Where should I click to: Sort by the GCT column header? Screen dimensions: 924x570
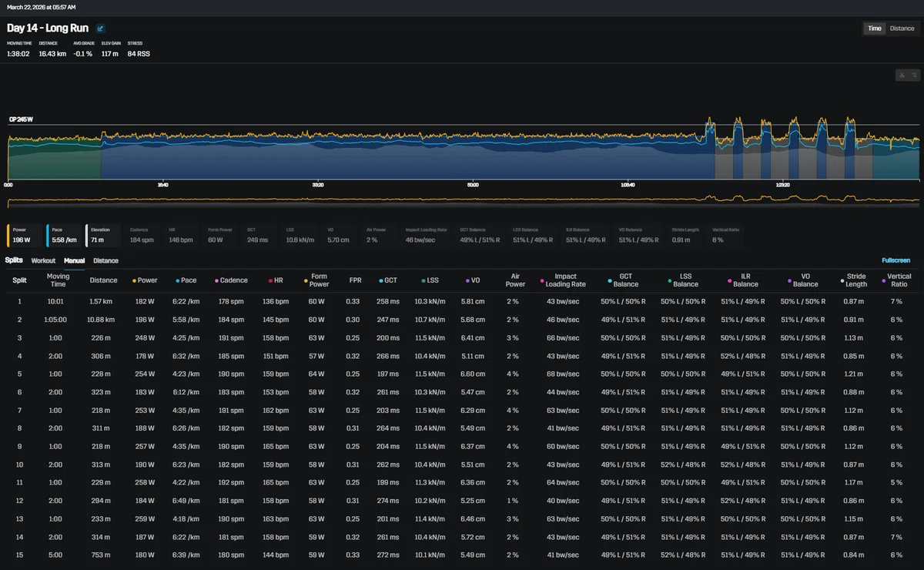coord(389,280)
